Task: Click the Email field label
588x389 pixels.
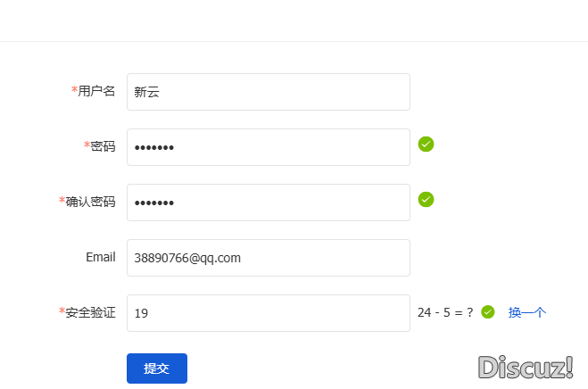Action: pos(101,257)
